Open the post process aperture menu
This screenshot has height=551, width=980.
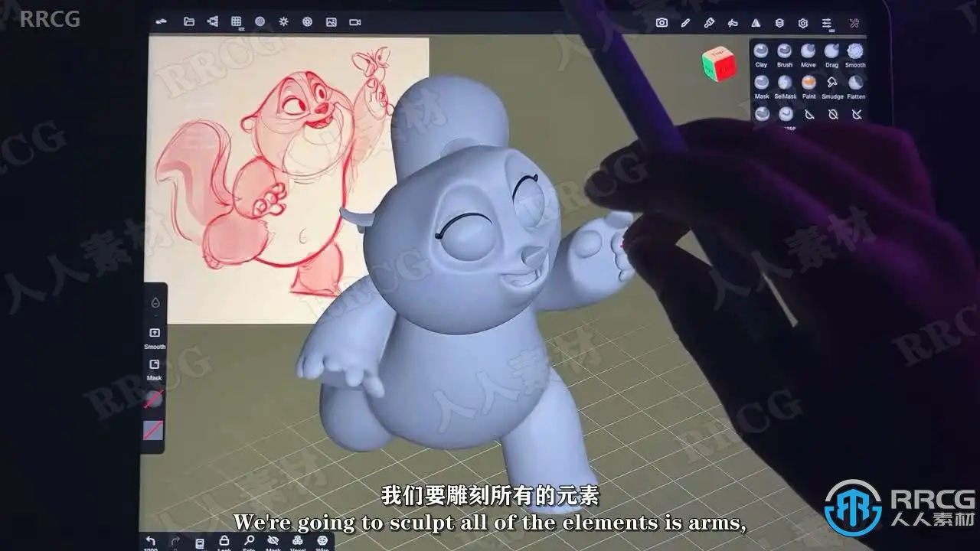pyautogui.click(x=308, y=22)
